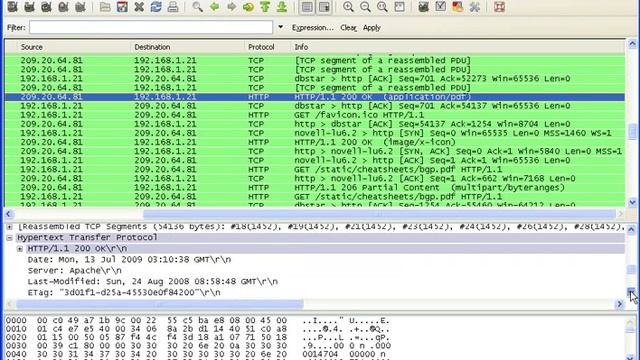The width and height of the screenshot is (640, 360).
Task: Select the dbstar > http Ack=52273 packet
Action: click(x=315, y=78)
